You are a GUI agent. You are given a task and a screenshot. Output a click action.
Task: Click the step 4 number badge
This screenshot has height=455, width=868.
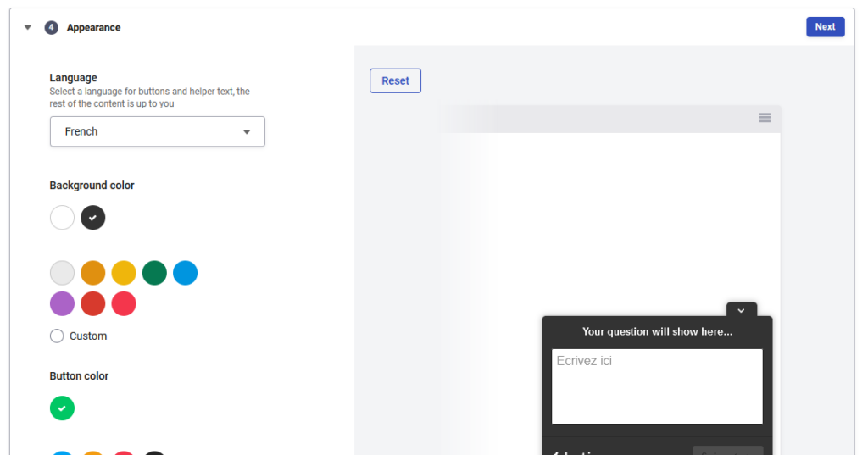pos(52,28)
